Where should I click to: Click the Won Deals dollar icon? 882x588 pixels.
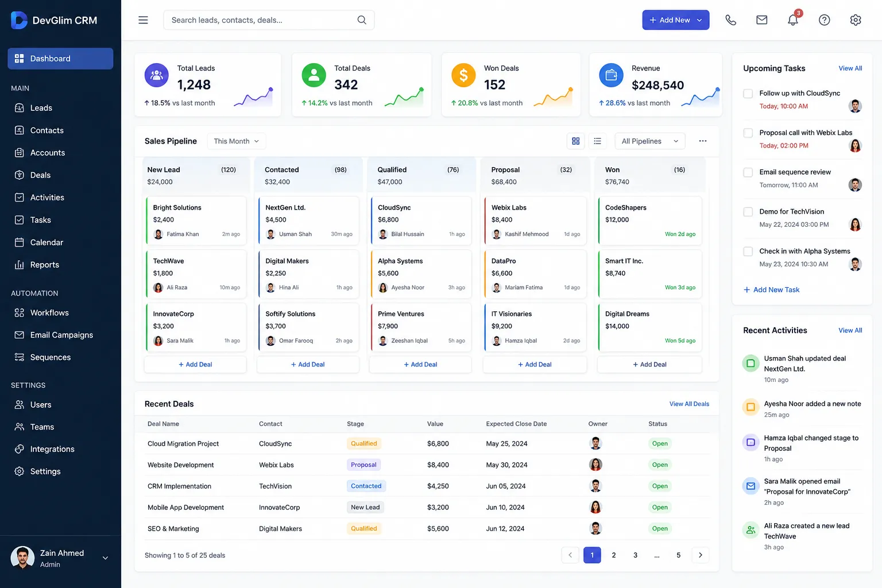[x=463, y=75]
